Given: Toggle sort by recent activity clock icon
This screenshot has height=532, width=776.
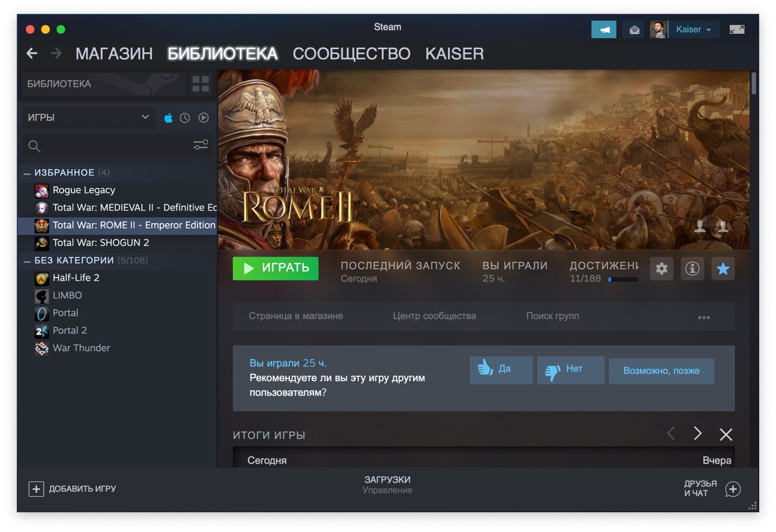Looking at the screenshot, I should (x=185, y=118).
